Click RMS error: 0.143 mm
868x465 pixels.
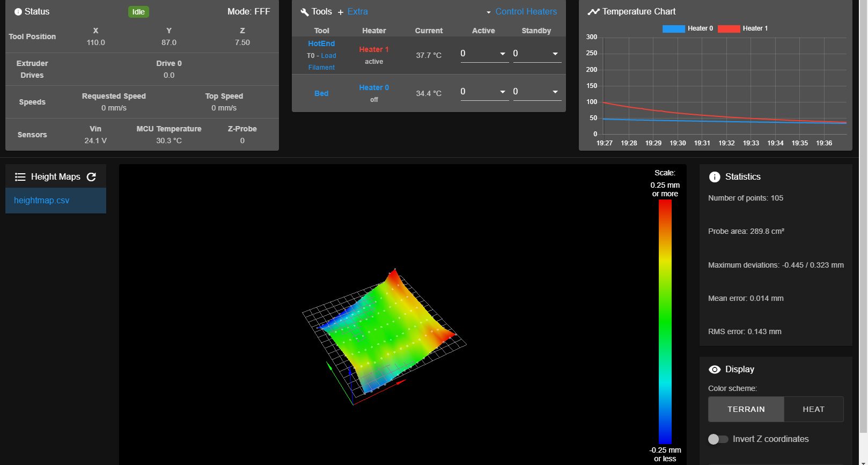click(x=745, y=331)
